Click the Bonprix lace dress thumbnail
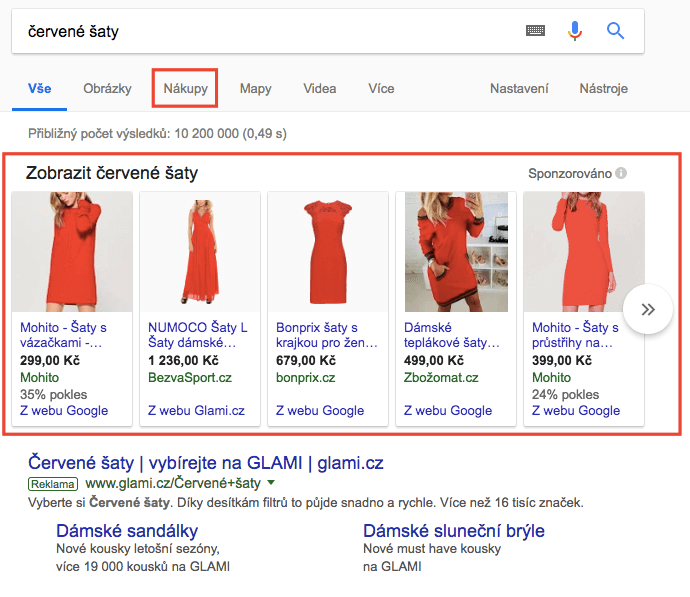 [x=327, y=252]
